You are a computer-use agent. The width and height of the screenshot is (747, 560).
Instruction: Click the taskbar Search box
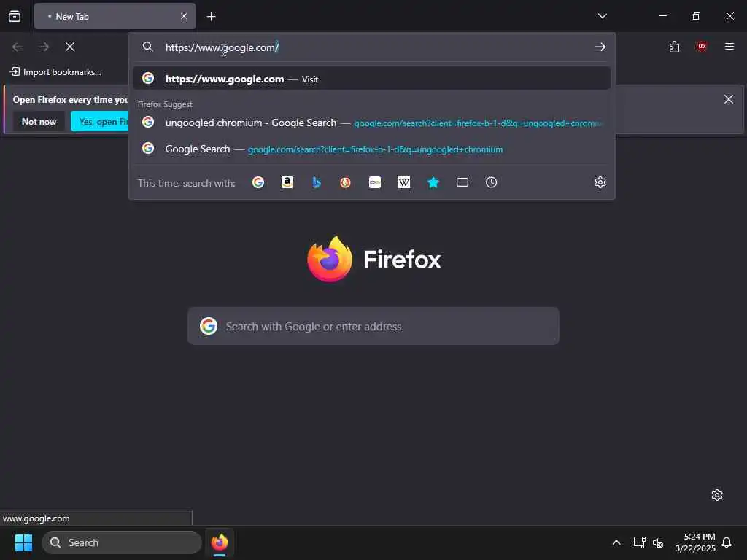(122, 542)
